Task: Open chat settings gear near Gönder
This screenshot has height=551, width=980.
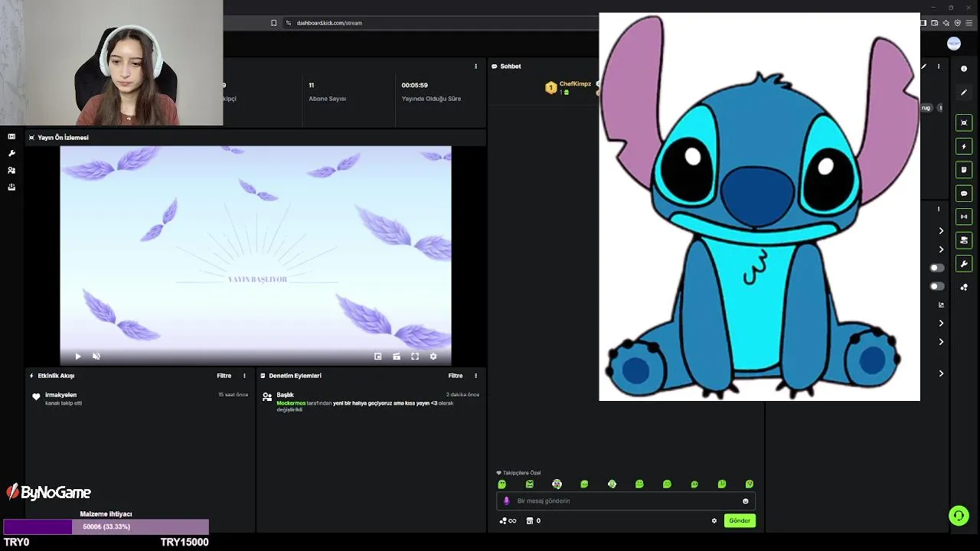Action: coord(714,520)
